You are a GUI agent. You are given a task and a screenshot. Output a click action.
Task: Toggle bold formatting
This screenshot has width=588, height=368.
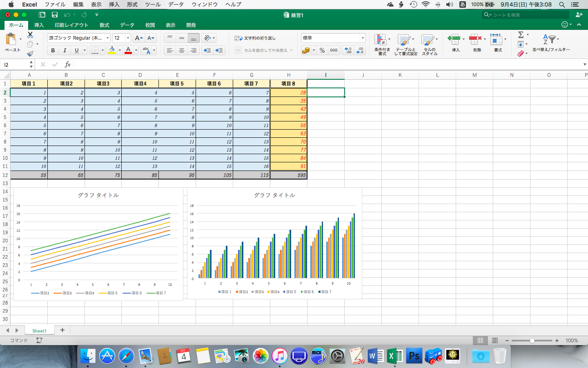coord(53,50)
